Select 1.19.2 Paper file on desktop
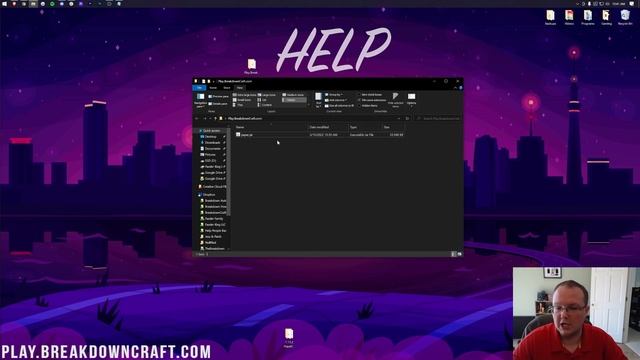 (289, 338)
